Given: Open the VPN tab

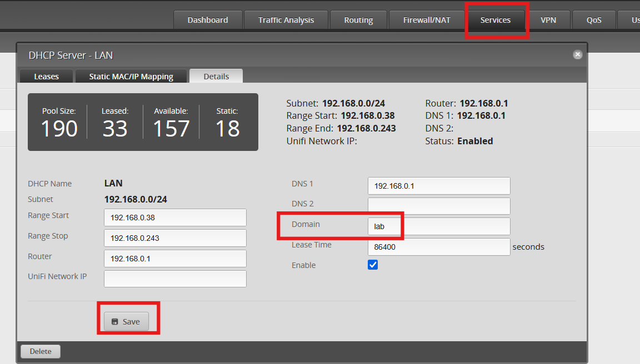Looking at the screenshot, I should pyautogui.click(x=548, y=20).
